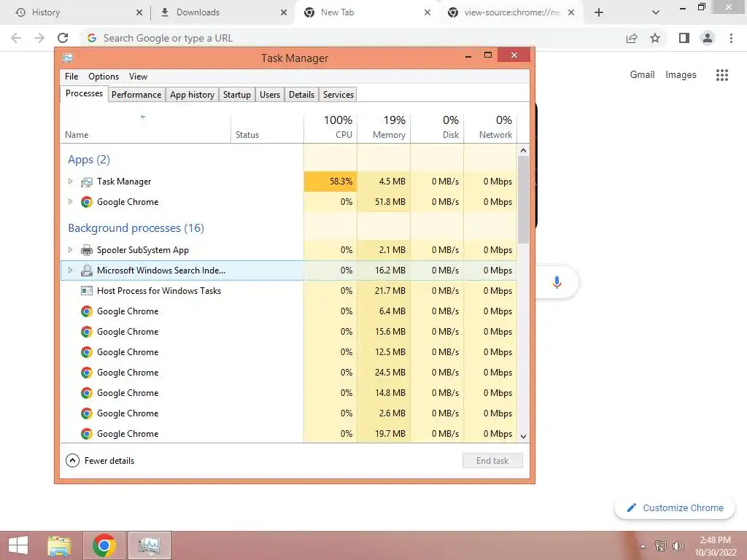The width and height of the screenshot is (747, 560).
Task: Expand Microsoft Windows Search Indexer row
Action: coord(71,271)
